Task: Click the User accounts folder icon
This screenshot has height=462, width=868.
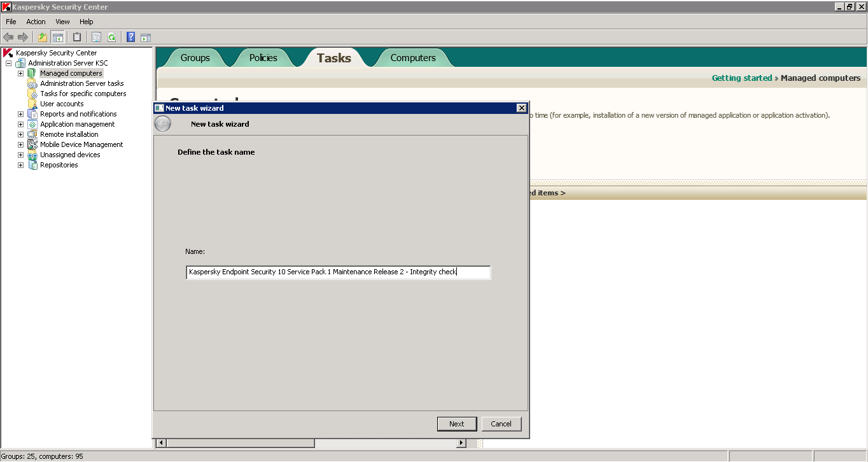Action: (32, 104)
